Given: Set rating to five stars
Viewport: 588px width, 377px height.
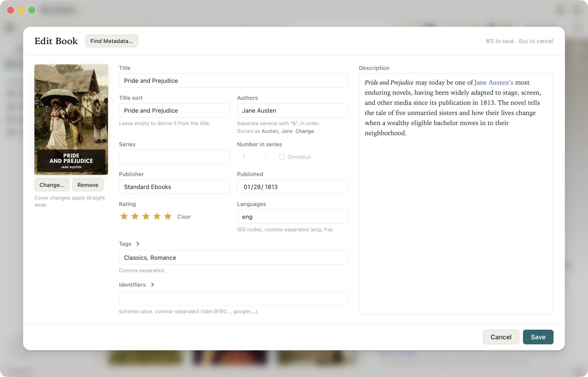Looking at the screenshot, I should click(x=168, y=216).
